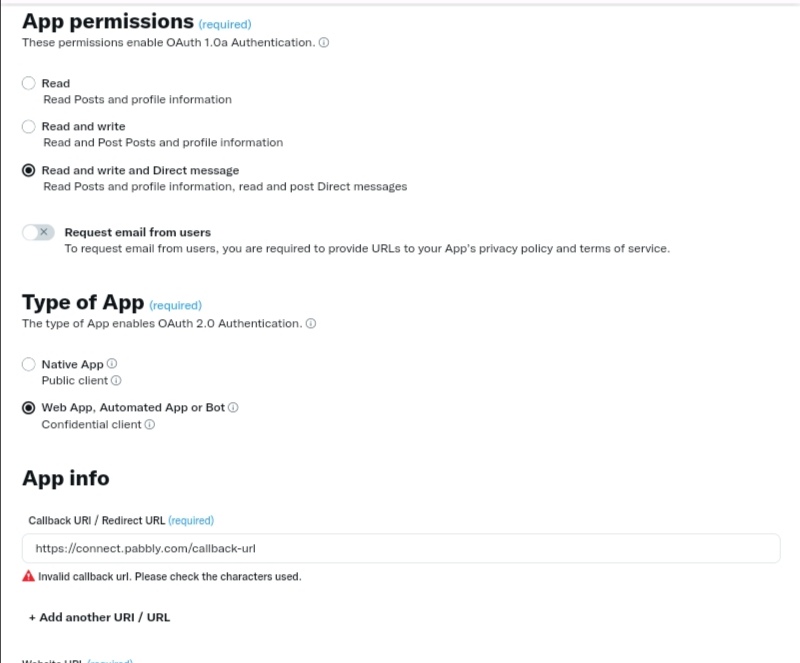Screen dimensions: 800x663
Task: Click the Read and write label text
Action: pos(83,126)
